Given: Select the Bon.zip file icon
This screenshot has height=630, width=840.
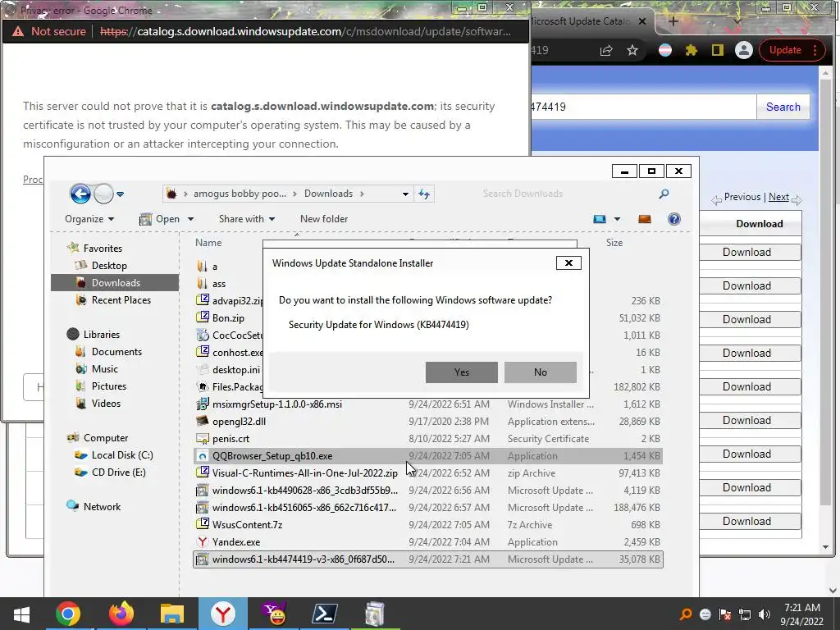Looking at the screenshot, I should point(203,317).
